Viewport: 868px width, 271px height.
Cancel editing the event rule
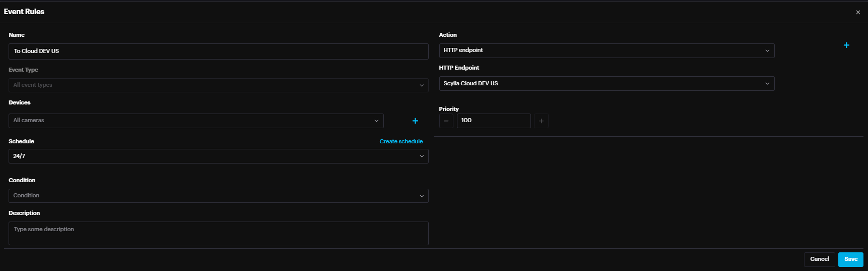(x=819, y=259)
